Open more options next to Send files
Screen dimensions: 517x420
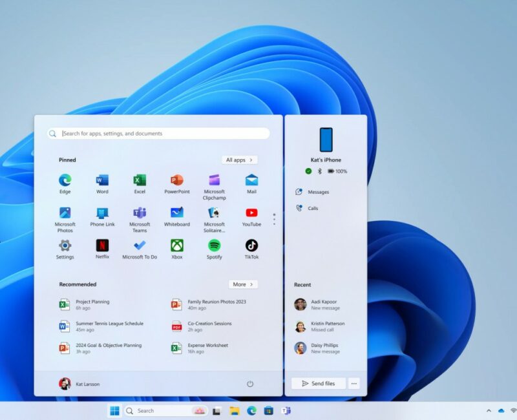[x=353, y=383]
